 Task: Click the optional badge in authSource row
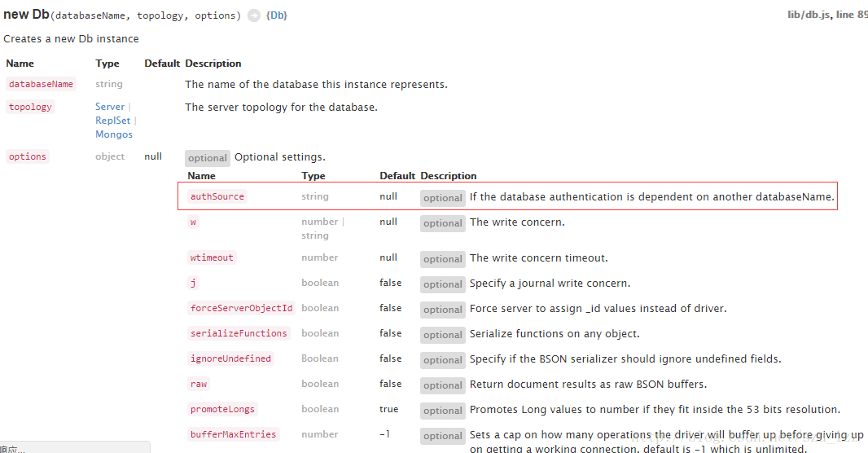coord(442,198)
